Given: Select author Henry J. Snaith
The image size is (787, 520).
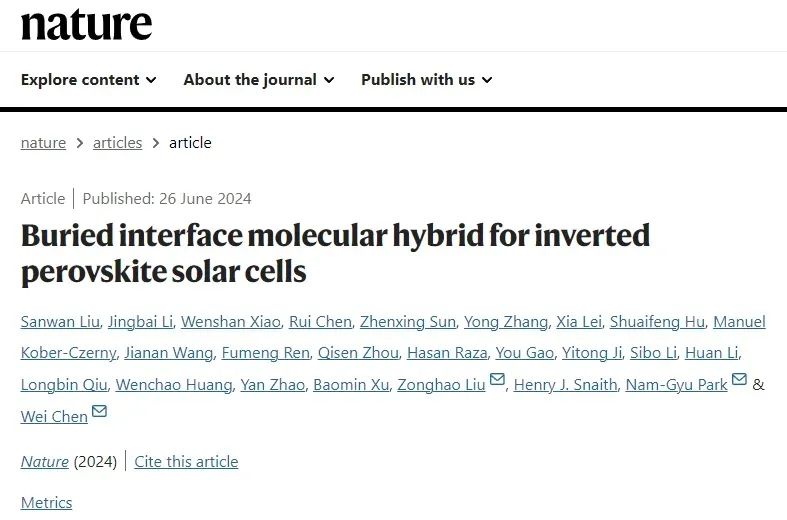Looking at the screenshot, I should pos(565,385).
